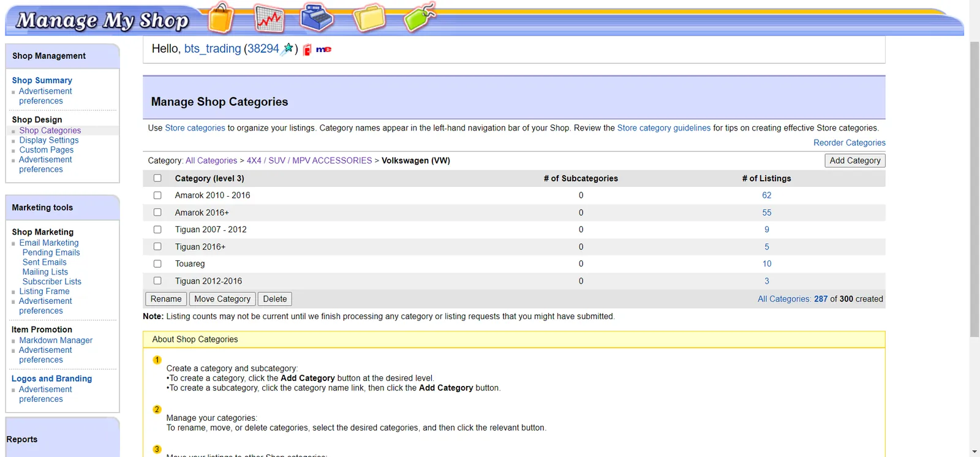Open the 5 listings link for Tiguan 2016+
This screenshot has height=457, width=980.
[767, 247]
